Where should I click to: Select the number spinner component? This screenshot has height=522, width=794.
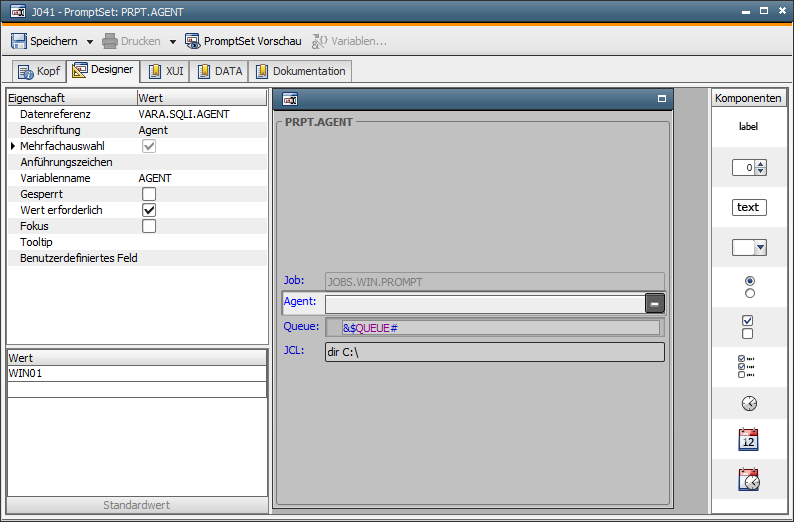coord(748,168)
